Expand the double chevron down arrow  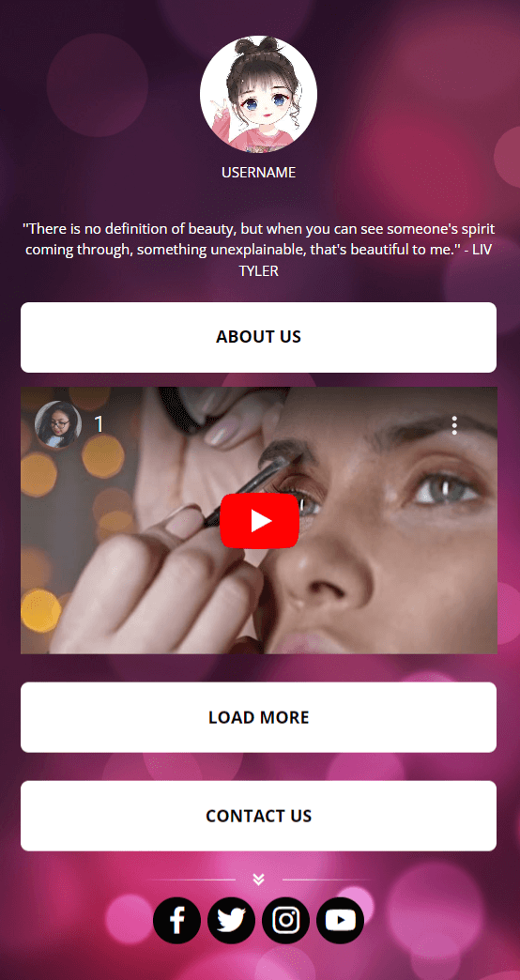click(259, 880)
